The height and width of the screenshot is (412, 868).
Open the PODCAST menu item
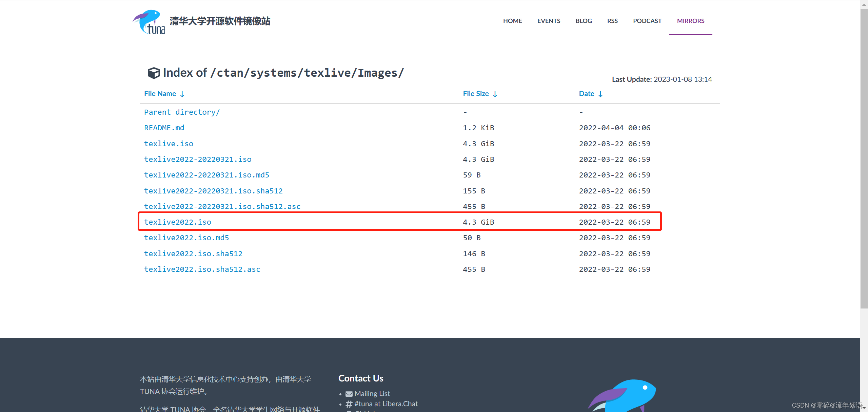[x=647, y=21]
